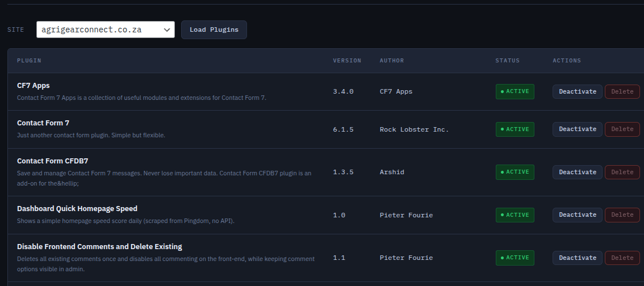Select the CF7 Apps plugin title
Screen dimensions: 644x286
point(34,85)
